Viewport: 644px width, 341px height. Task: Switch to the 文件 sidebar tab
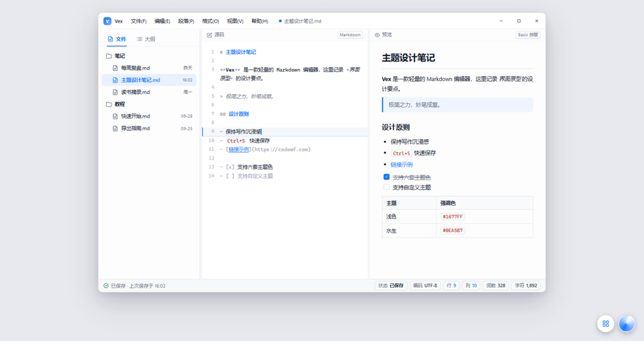pyautogui.click(x=117, y=39)
